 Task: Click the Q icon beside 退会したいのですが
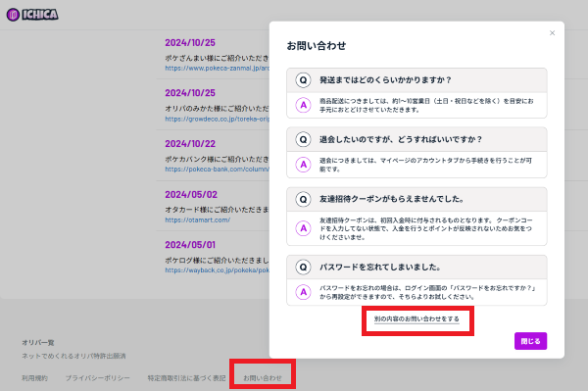(303, 139)
